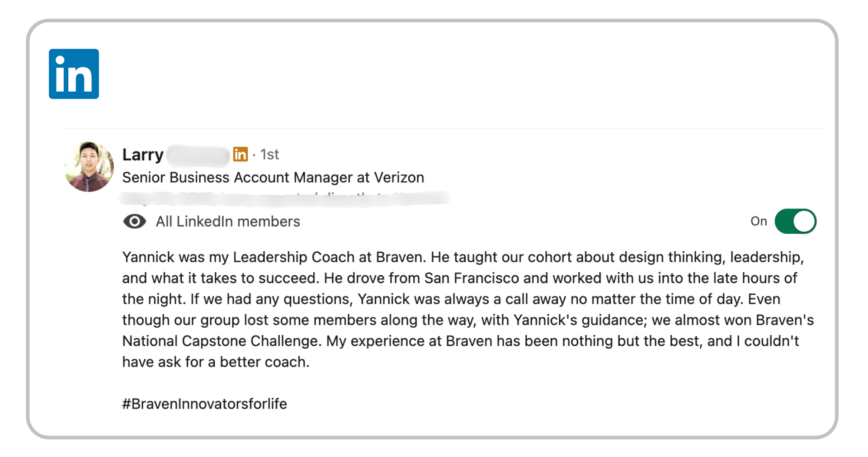Click the "On" toggle label

click(758, 221)
